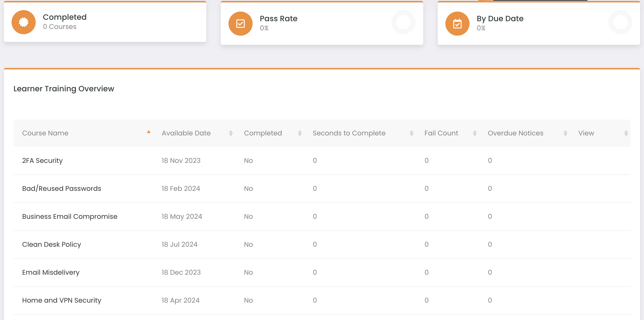This screenshot has width=644, height=320.
Task: Click Completed 'No' for 2FA Security
Action: (x=248, y=160)
